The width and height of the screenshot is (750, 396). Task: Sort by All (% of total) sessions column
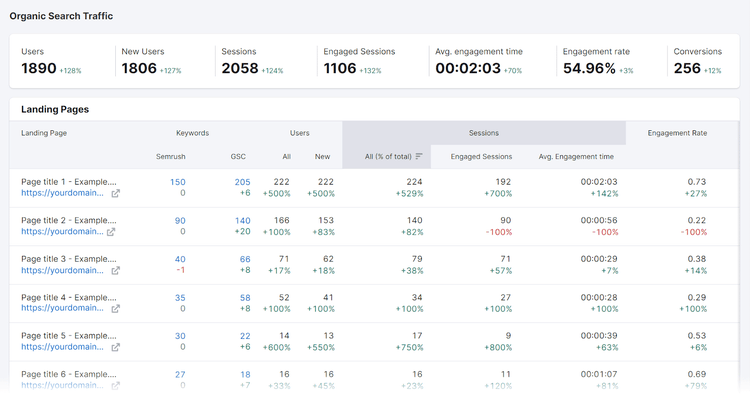click(x=388, y=156)
